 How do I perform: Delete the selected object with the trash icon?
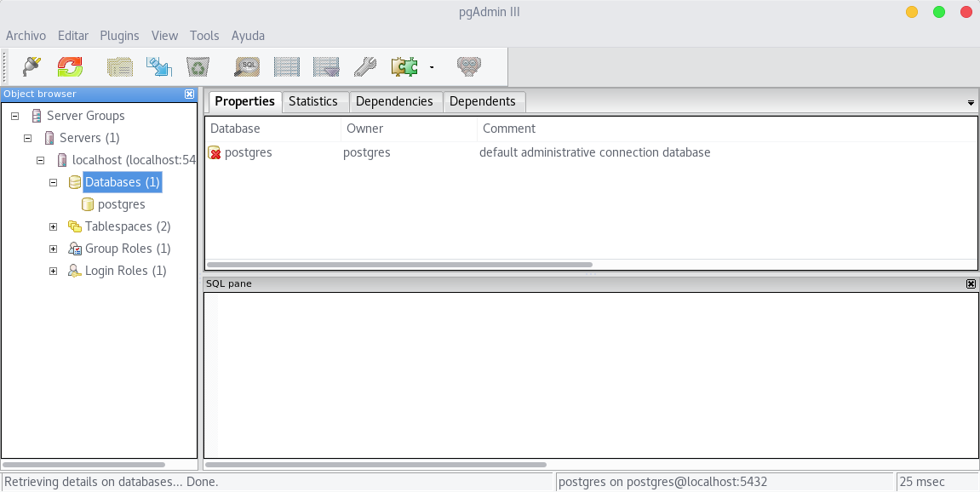[198, 66]
